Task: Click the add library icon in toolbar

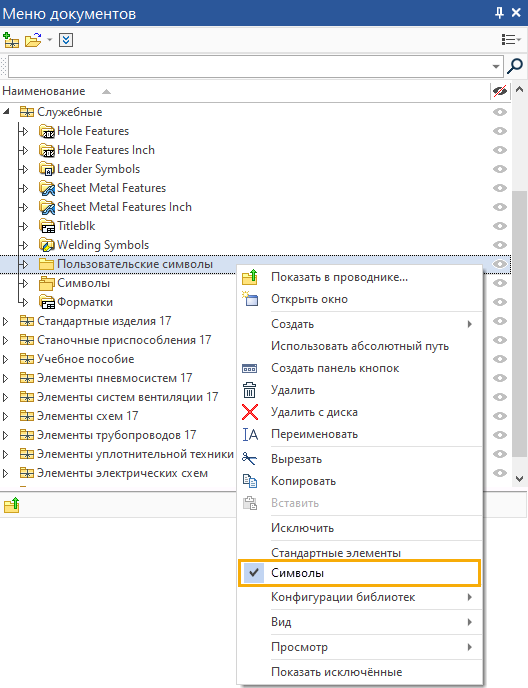Action: point(11,40)
